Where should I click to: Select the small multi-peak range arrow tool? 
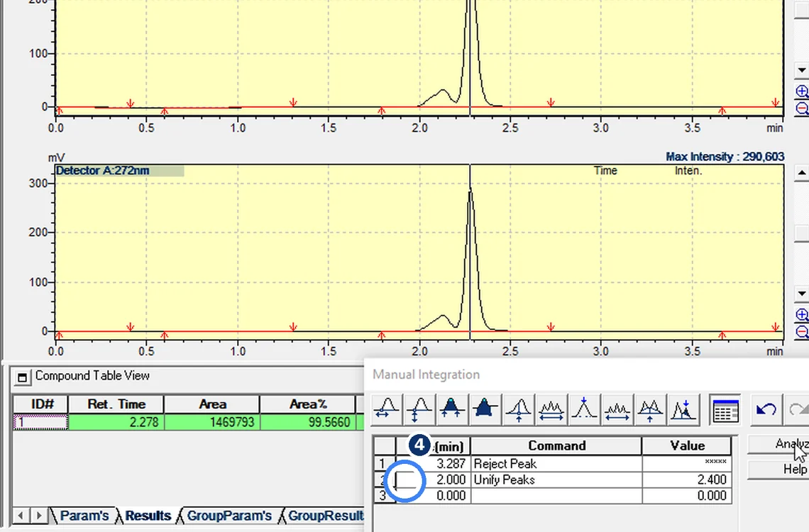coord(617,410)
